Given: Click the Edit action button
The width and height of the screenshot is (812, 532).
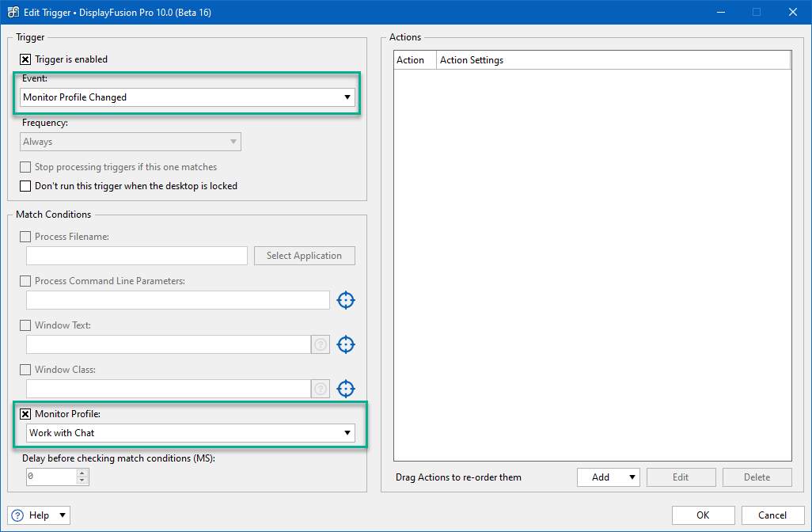Looking at the screenshot, I should 681,477.
